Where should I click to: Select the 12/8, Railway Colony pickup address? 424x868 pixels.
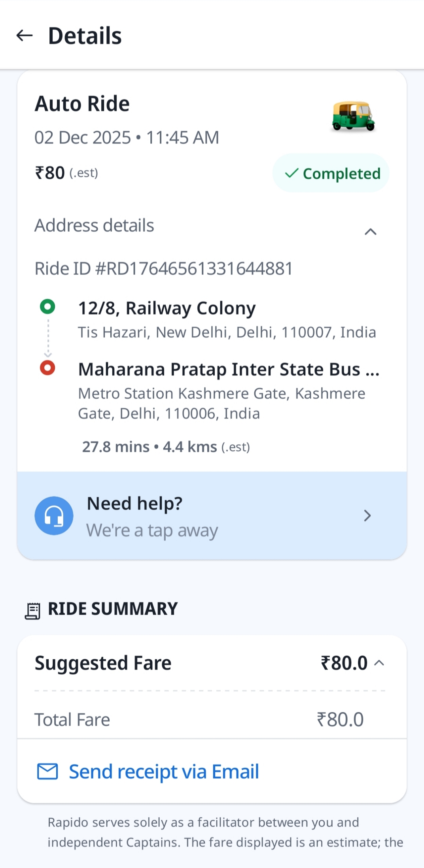[x=167, y=308]
